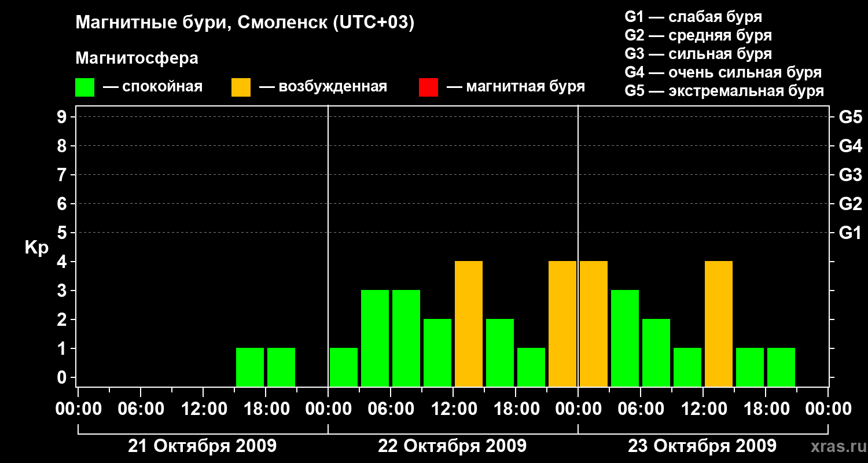Click the red магнитная буря legend swatch

click(x=428, y=87)
